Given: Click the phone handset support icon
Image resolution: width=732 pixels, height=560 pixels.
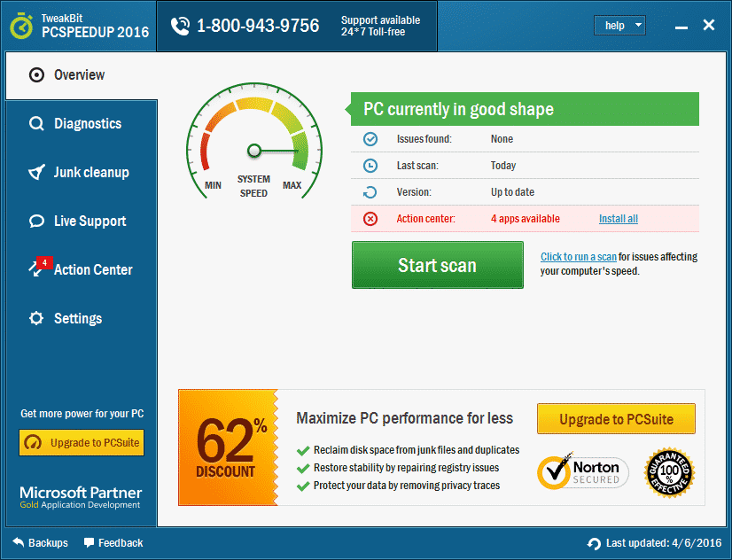Looking at the screenshot, I should pyautogui.click(x=180, y=26).
